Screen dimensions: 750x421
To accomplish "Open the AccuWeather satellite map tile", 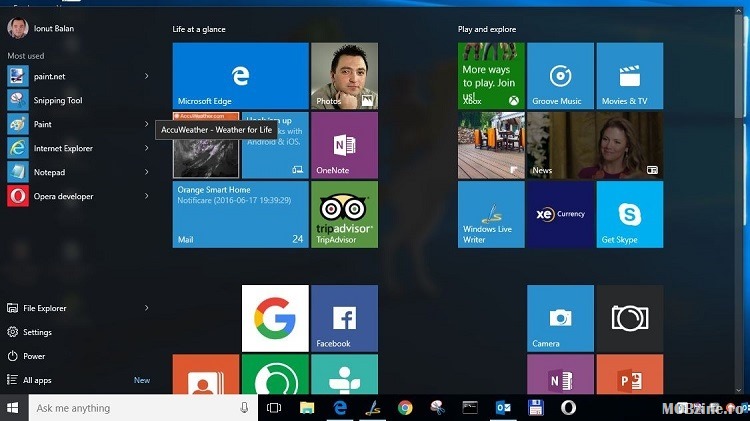I will click(206, 145).
